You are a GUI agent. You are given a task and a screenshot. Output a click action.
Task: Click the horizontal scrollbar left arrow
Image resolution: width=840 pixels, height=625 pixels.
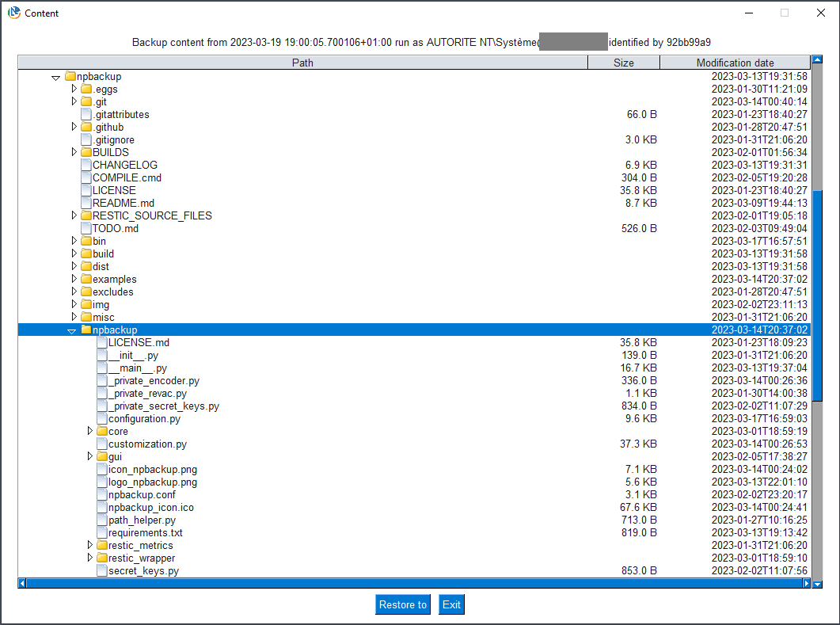[x=22, y=583]
